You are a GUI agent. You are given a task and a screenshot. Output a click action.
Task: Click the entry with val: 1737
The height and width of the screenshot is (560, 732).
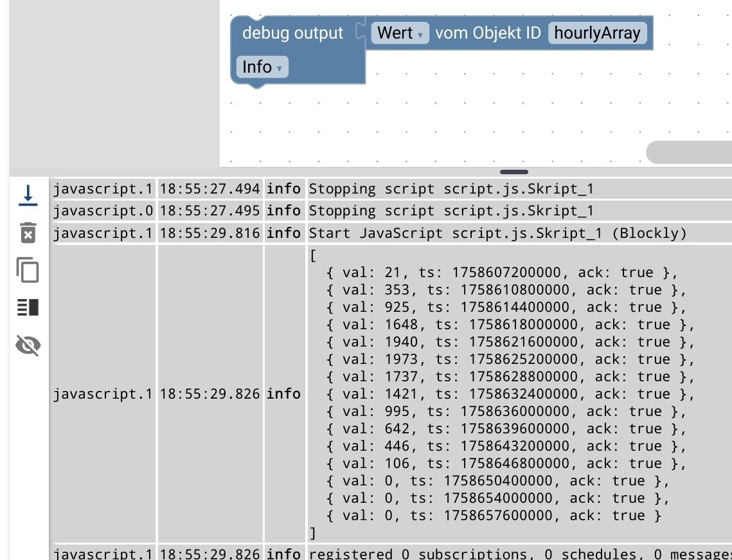[x=510, y=377]
